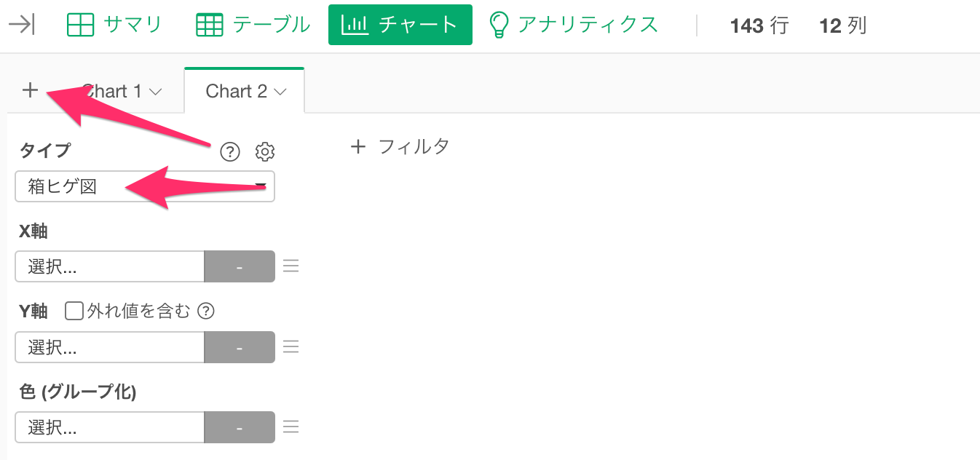This screenshot has height=460, width=980.
Task: Open the 色 (グループ化) column selector
Action: coord(110,427)
